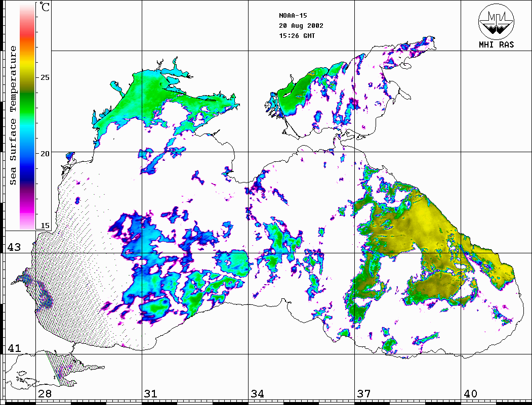Click longitude label "28"
The width and height of the screenshot is (532, 405).
pos(45,394)
